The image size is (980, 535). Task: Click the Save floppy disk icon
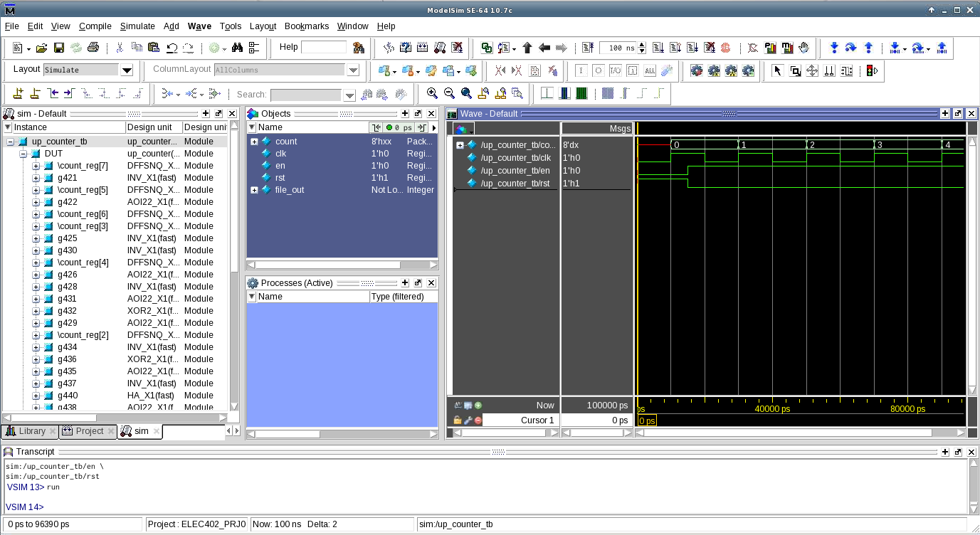tap(58, 48)
